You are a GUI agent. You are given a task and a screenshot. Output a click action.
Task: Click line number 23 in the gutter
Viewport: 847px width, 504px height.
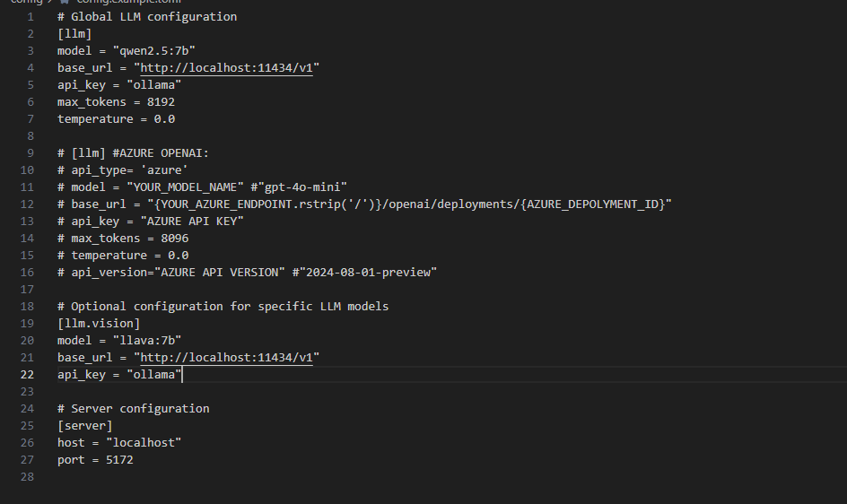pyautogui.click(x=27, y=392)
